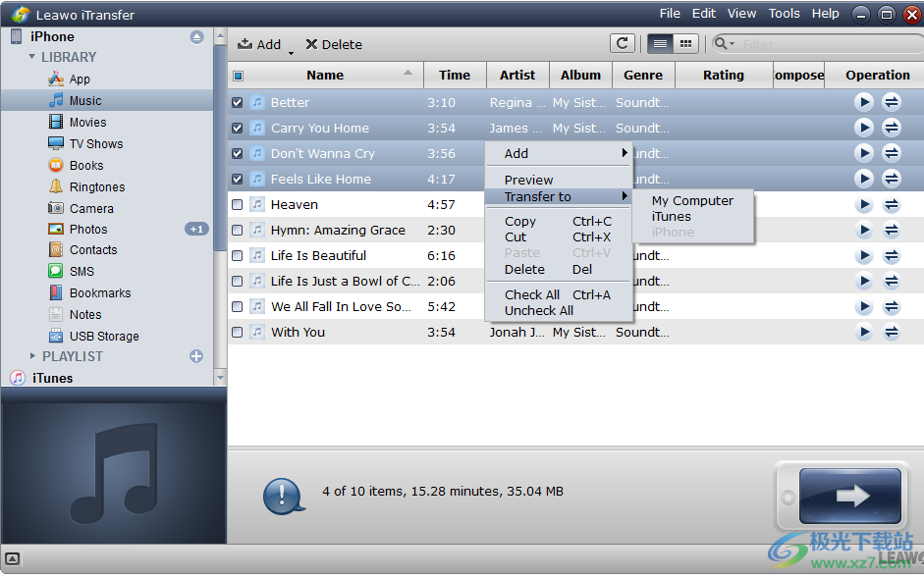This screenshot has width=924, height=579.
Task: Switch to list view
Action: [x=660, y=43]
